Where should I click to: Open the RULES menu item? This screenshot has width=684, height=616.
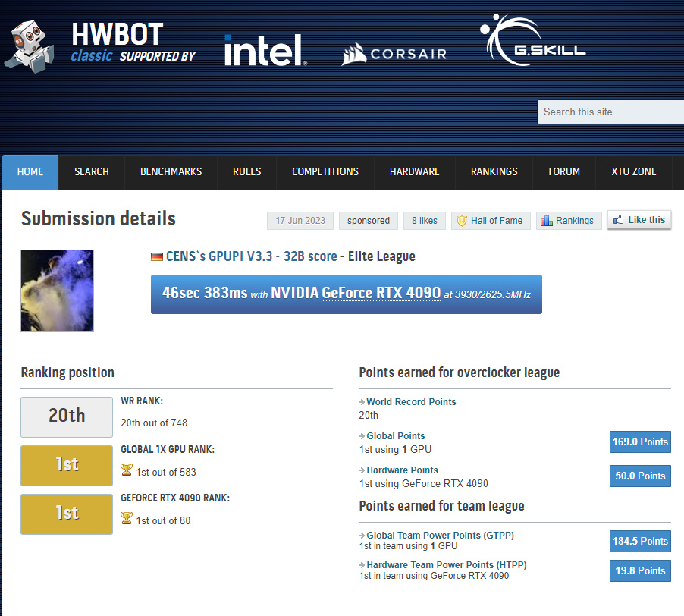[247, 172]
